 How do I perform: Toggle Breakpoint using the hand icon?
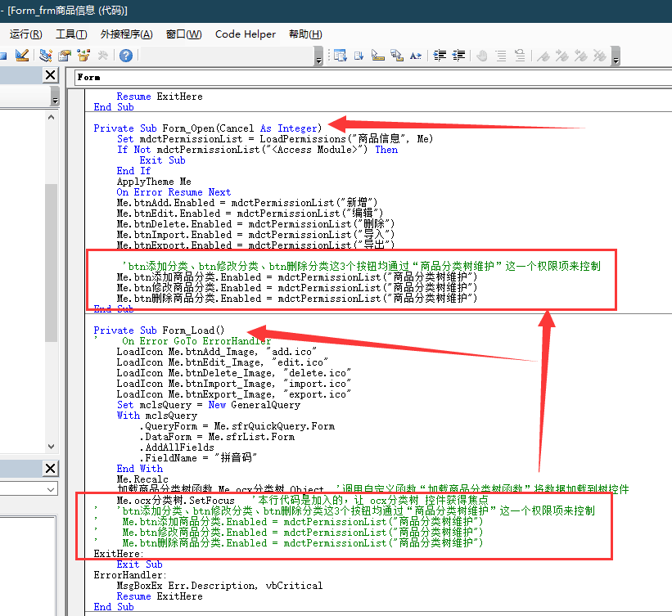tap(482, 56)
